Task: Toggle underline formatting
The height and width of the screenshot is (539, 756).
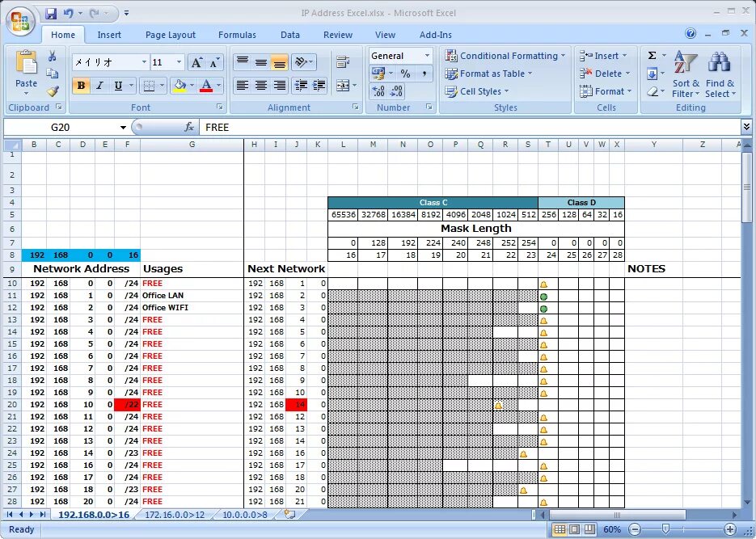Action: point(117,84)
